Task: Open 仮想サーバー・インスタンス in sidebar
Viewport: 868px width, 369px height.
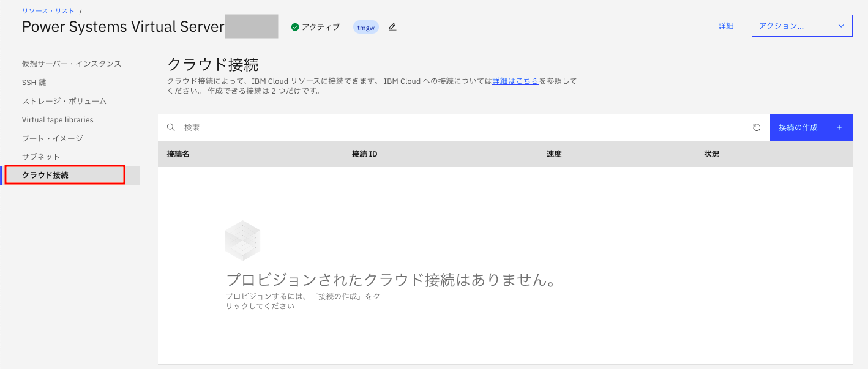Action: pyautogui.click(x=72, y=64)
